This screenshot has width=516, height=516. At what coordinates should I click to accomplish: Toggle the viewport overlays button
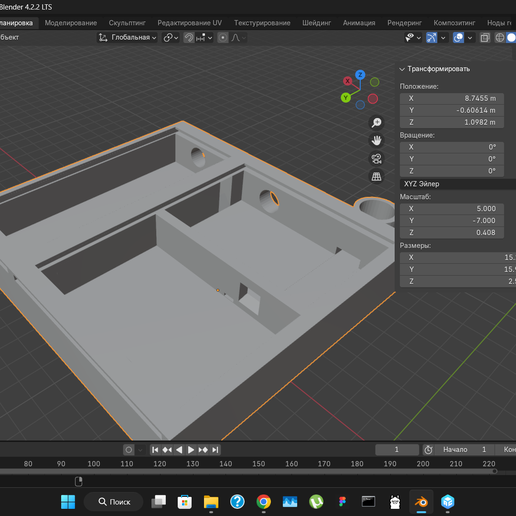[458, 38]
